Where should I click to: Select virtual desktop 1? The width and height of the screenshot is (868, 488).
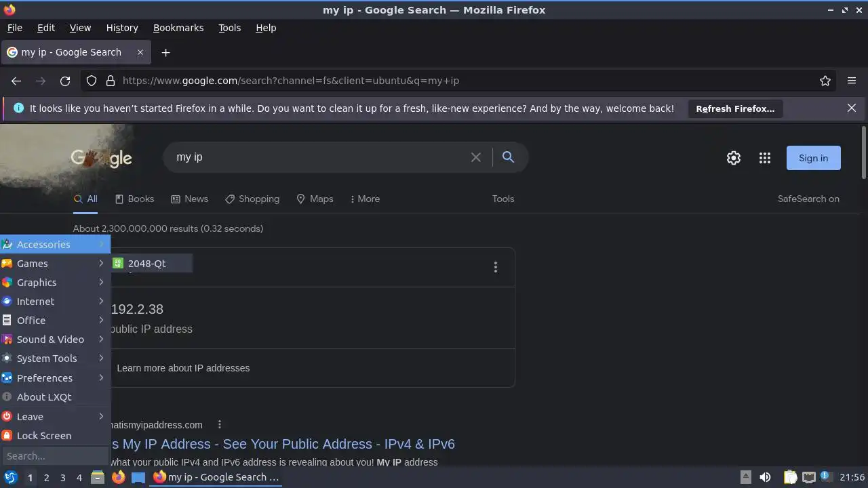30,478
